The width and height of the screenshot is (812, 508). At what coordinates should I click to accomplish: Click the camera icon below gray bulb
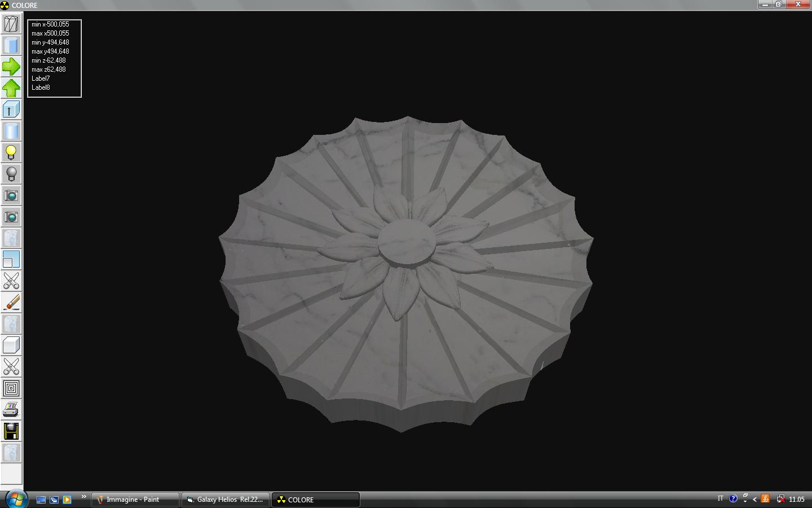[11, 195]
